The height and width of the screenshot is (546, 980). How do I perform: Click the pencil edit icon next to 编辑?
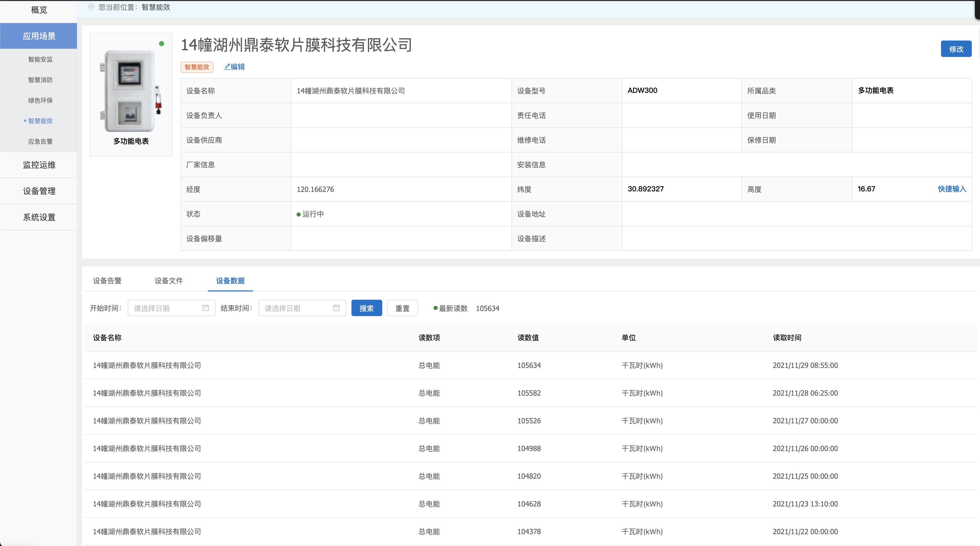pyautogui.click(x=227, y=67)
